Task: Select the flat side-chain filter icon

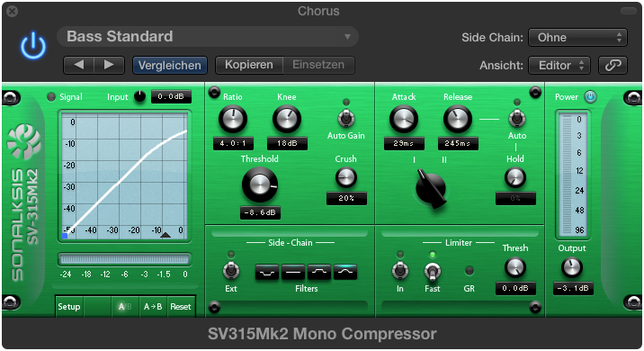Action: tap(293, 272)
